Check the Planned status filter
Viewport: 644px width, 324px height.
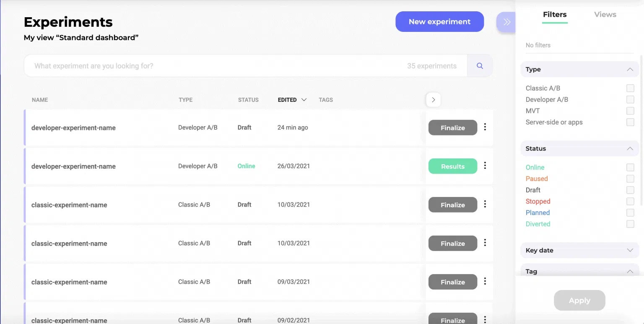(630, 213)
